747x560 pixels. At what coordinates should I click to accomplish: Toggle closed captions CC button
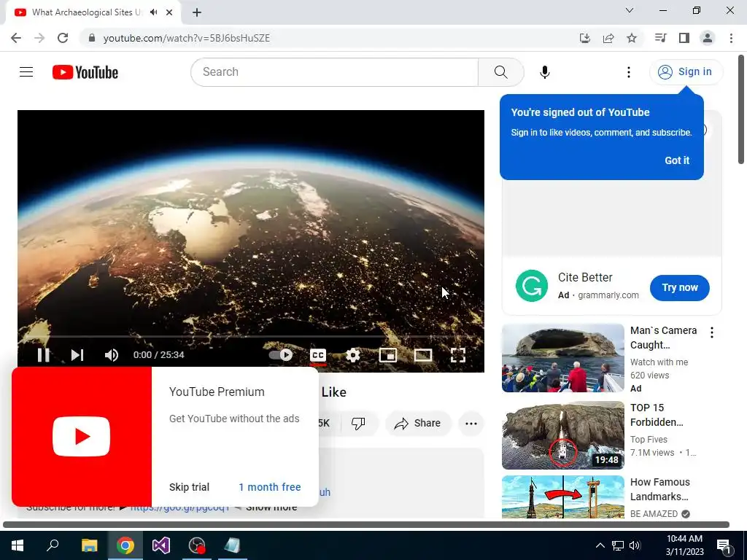(x=318, y=355)
